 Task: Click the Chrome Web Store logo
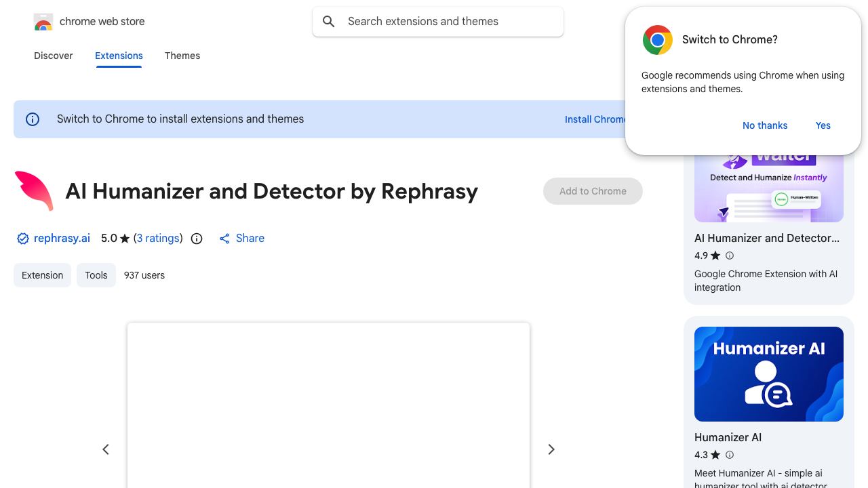click(43, 22)
